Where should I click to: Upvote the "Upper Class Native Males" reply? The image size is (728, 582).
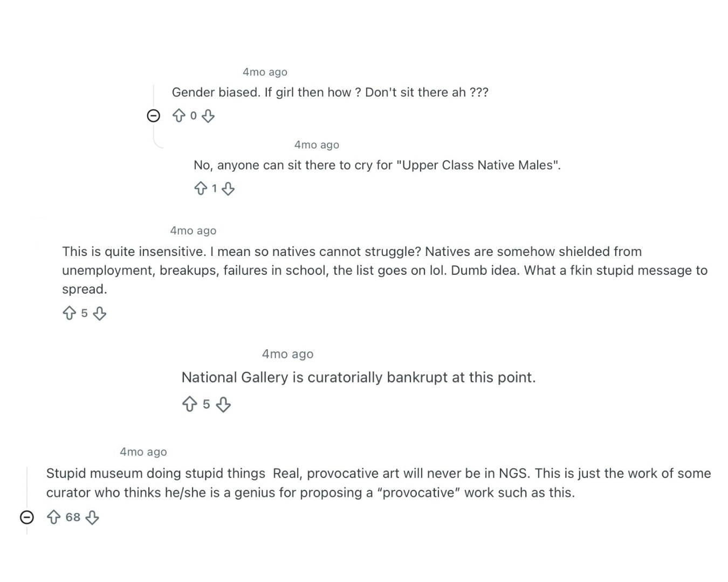200,188
